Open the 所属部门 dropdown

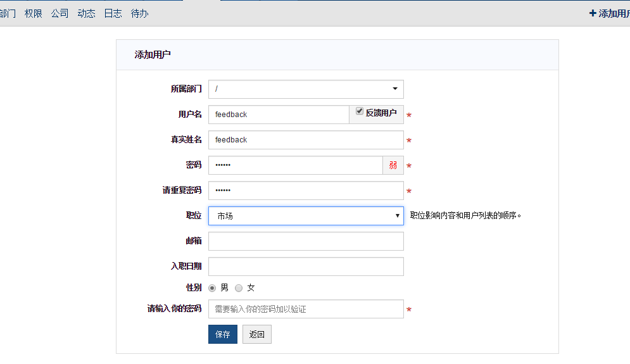point(306,89)
